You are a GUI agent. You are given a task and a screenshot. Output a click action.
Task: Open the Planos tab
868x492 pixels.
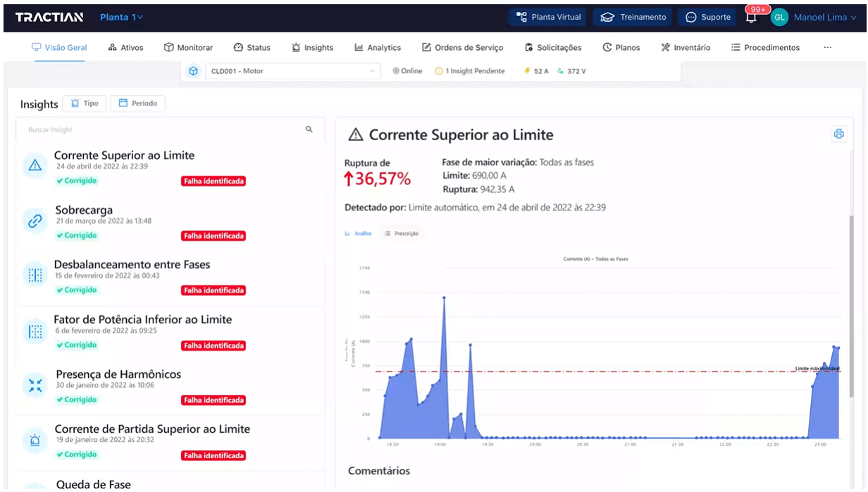(x=621, y=47)
